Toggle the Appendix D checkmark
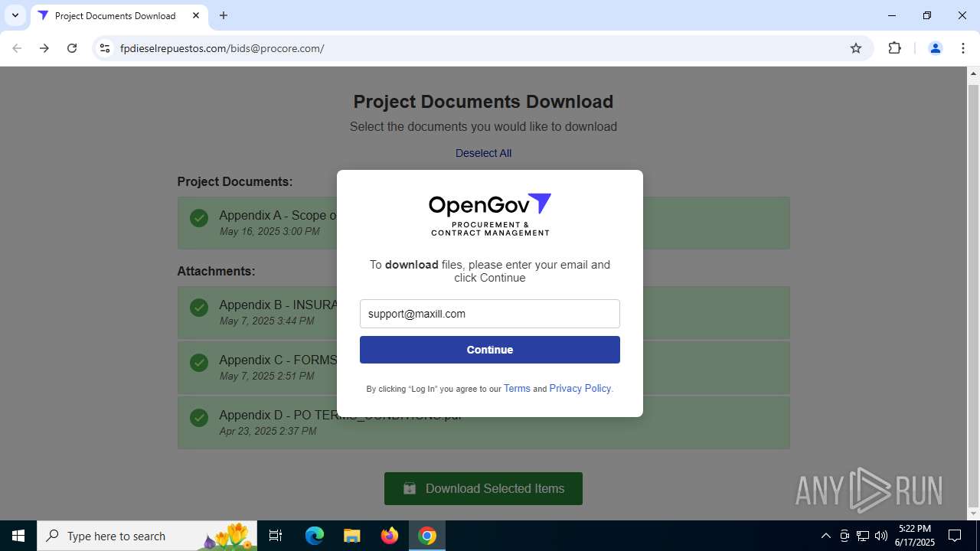 click(x=199, y=418)
